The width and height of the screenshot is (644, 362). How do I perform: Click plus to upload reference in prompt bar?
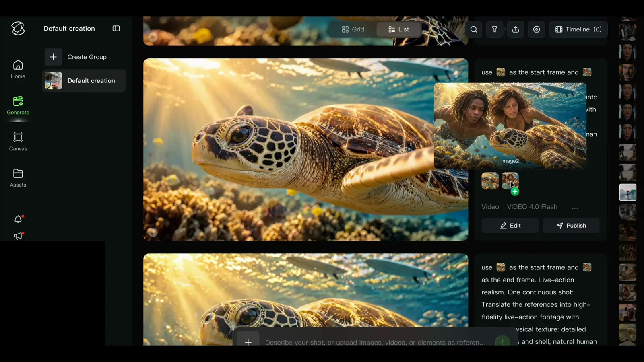248,342
